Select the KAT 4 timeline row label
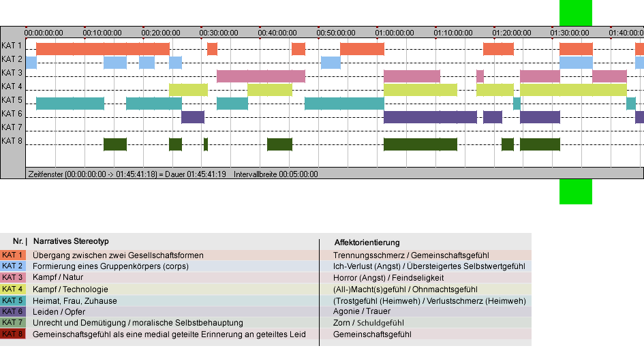Screen dimensions: 644x361 coord(12,87)
